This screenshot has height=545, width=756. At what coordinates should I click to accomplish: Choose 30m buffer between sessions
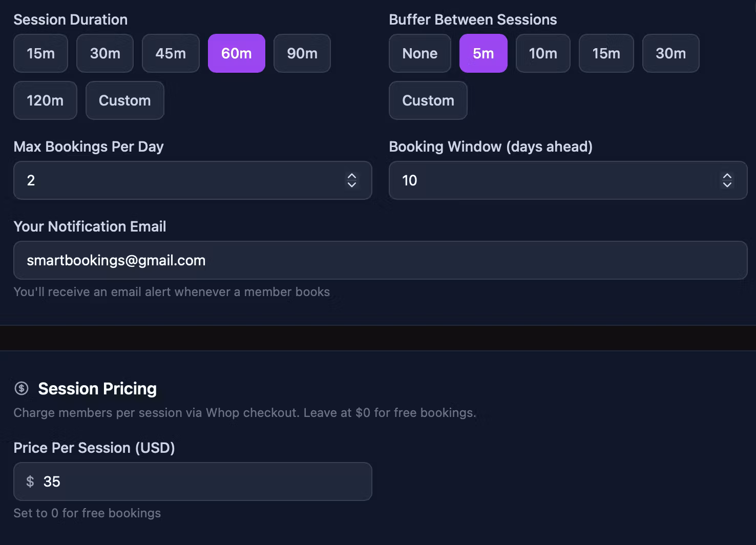671,53
